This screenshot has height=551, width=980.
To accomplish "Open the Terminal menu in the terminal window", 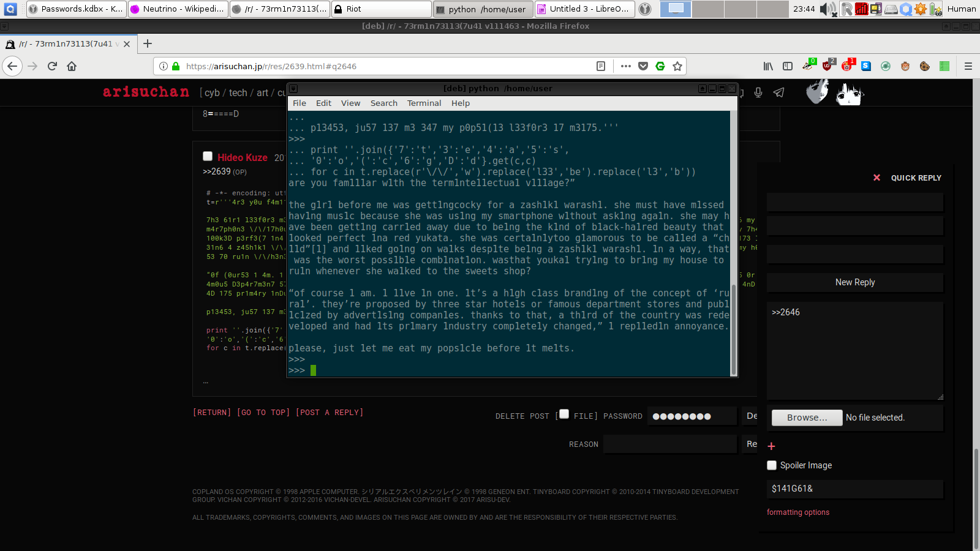I will click(x=424, y=103).
